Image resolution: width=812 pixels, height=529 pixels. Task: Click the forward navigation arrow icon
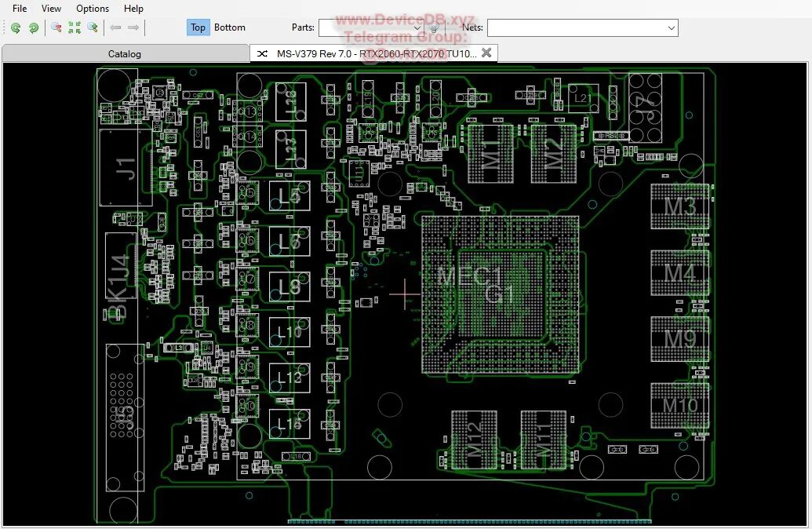pos(134,27)
